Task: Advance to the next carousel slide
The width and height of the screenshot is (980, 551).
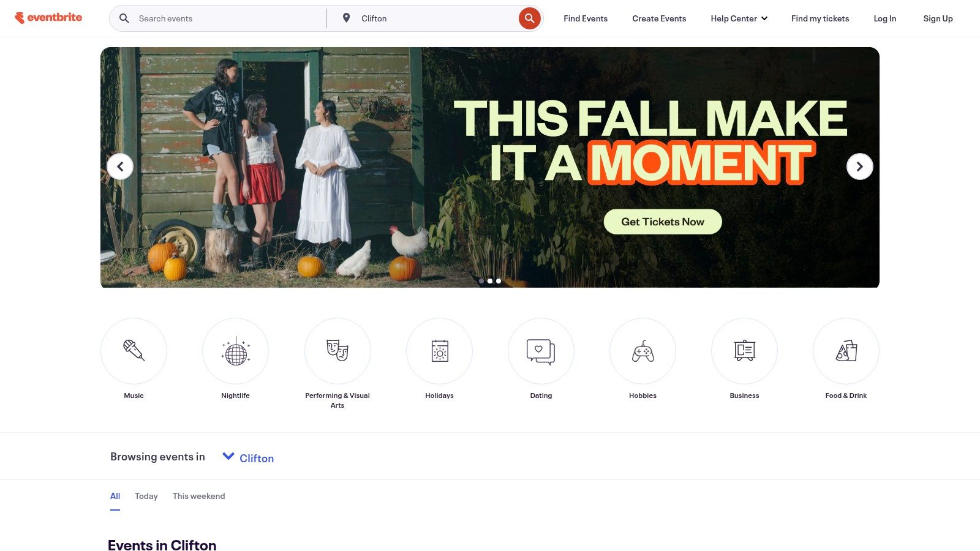Action: point(860,167)
